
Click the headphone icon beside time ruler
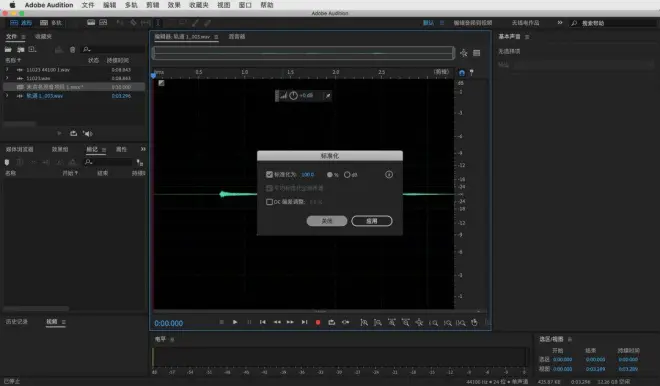coord(462,73)
